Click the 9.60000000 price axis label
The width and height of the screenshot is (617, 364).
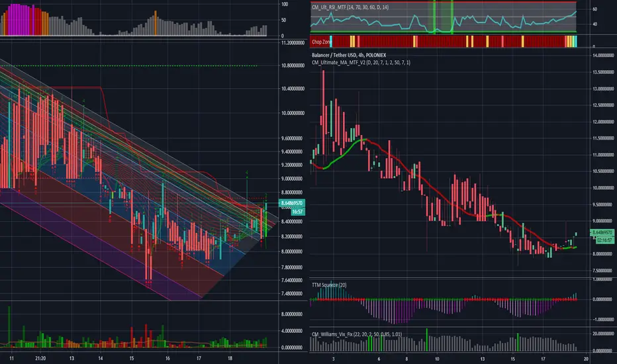click(x=292, y=138)
